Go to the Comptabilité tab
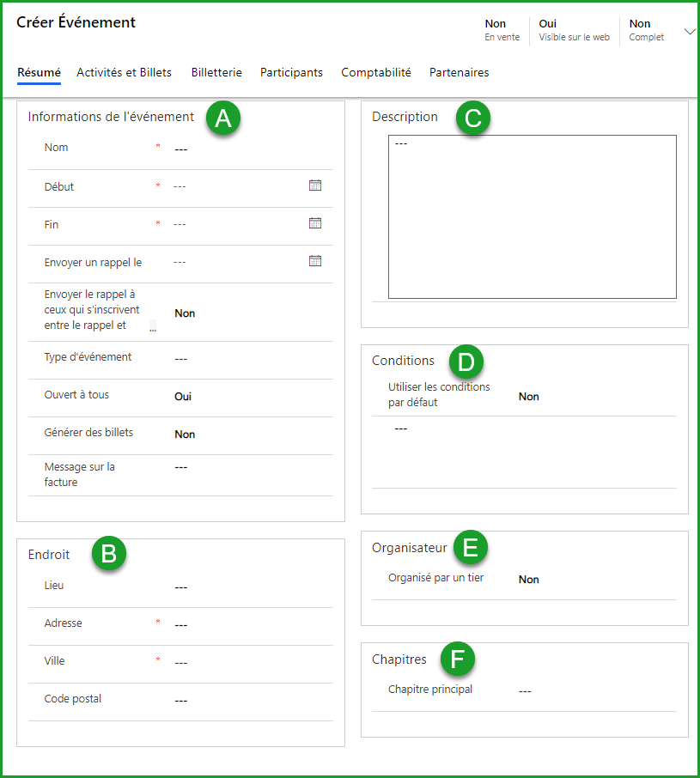The height and width of the screenshot is (778, 700). [x=376, y=73]
